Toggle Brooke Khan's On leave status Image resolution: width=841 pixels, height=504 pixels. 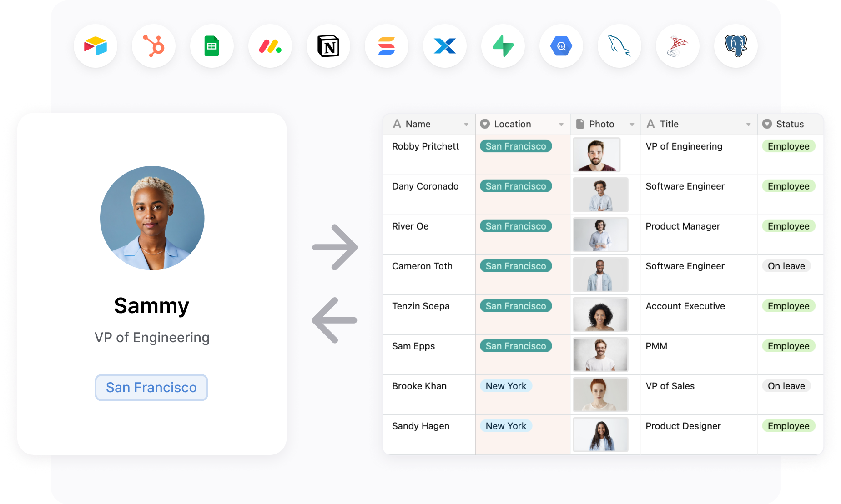tap(786, 386)
